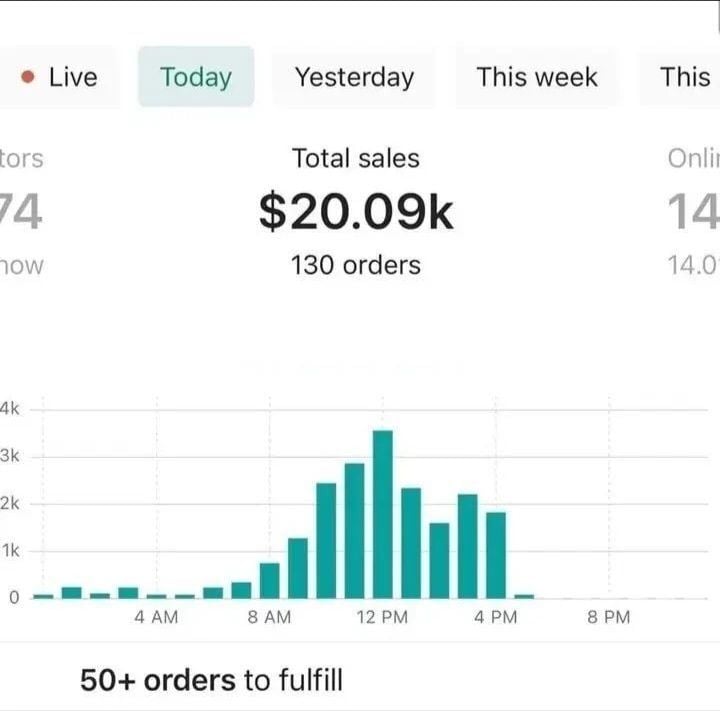Click the red Live indicator dot
The height and width of the screenshot is (711, 720).
[x=29, y=77]
